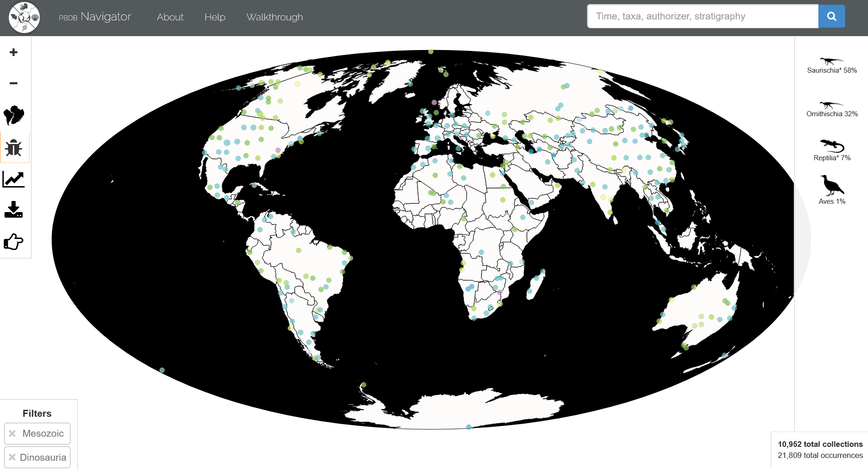Toggle the taxa browser bug icon
868x470 pixels.
click(13, 148)
